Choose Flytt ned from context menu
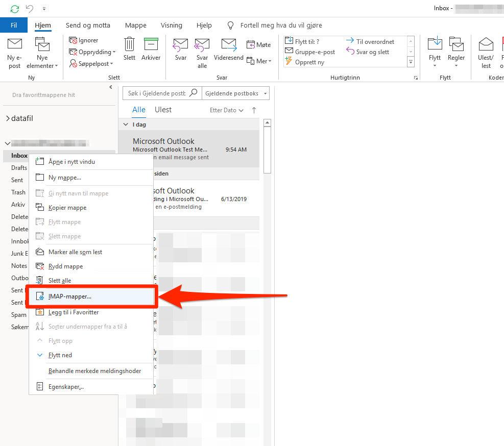This screenshot has width=504, height=446. 91,355
